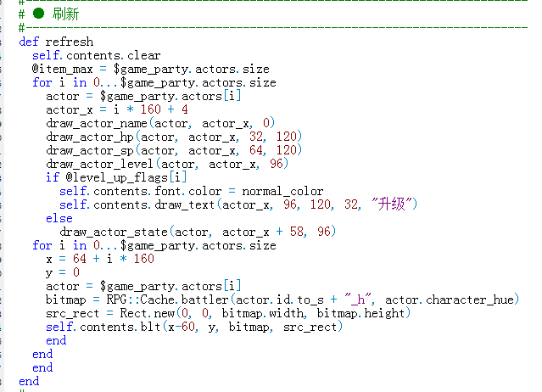This screenshot has width=542, height=392.
Task: Click the 'RPG::Cache.battler' bitmap line
Action: click(282, 300)
